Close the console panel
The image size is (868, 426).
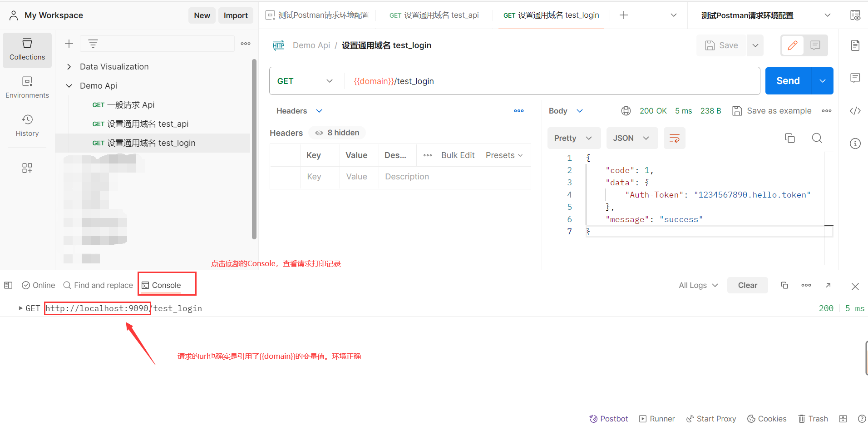(x=855, y=286)
